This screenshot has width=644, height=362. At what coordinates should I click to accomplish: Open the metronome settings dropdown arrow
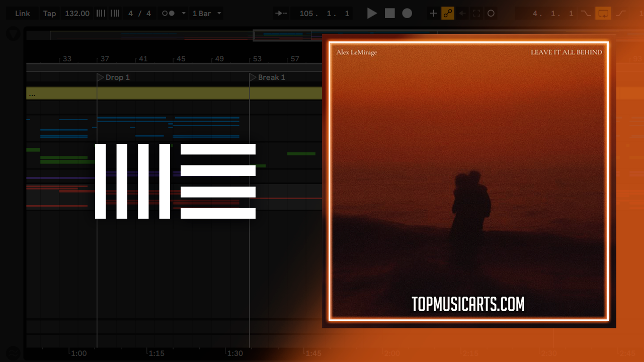(x=183, y=14)
